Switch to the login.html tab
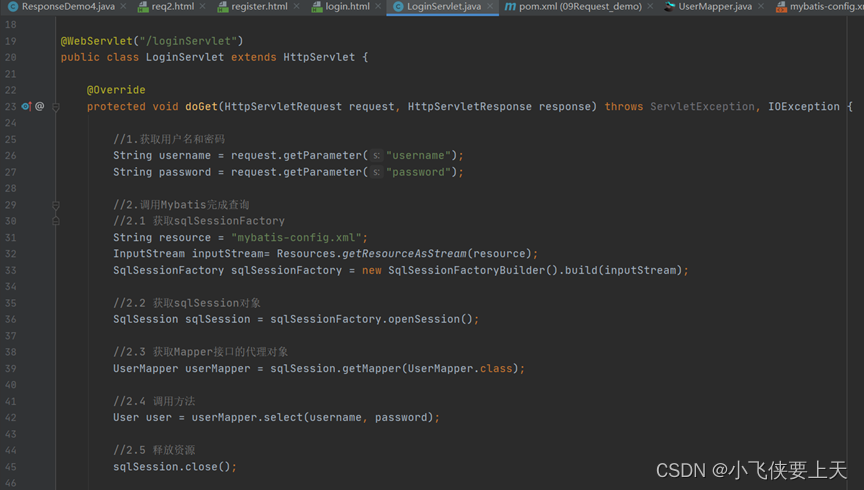 (x=347, y=7)
